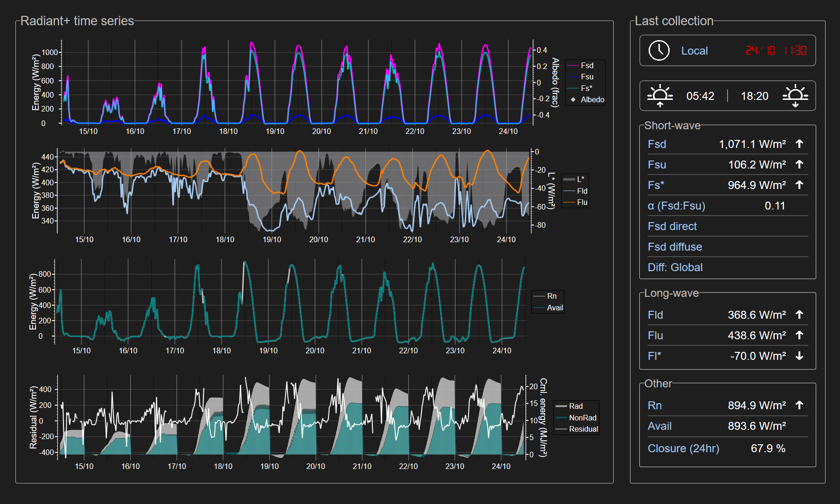
Task: Click the Fsd diffuse label
Action: click(x=674, y=247)
